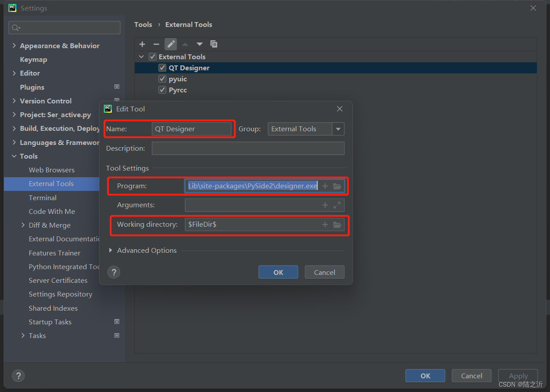Open help in the Settings window
The image size is (550, 392).
pyautogui.click(x=18, y=376)
